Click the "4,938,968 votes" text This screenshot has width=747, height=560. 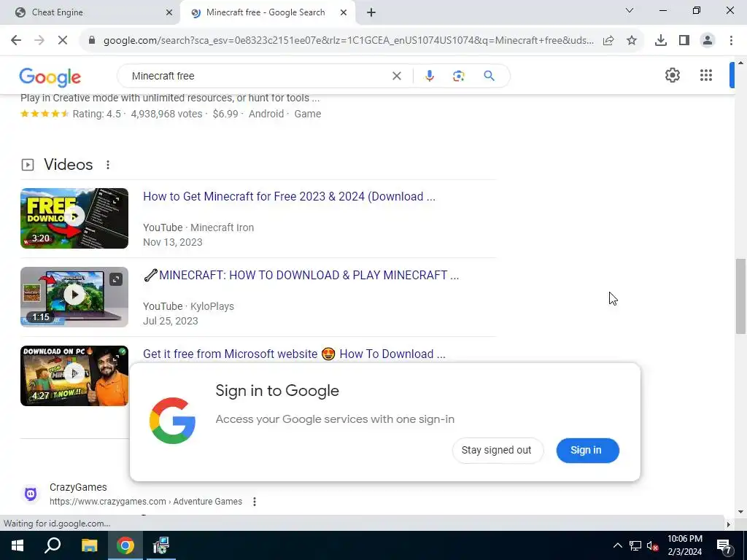pyautogui.click(x=166, y=114)
